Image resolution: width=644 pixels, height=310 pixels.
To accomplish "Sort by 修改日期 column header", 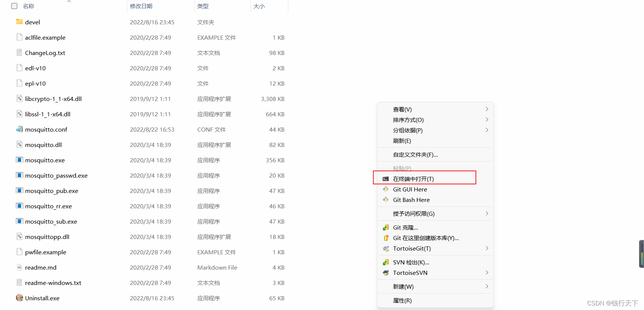I will pyautogui.click(x=141, y=6).
